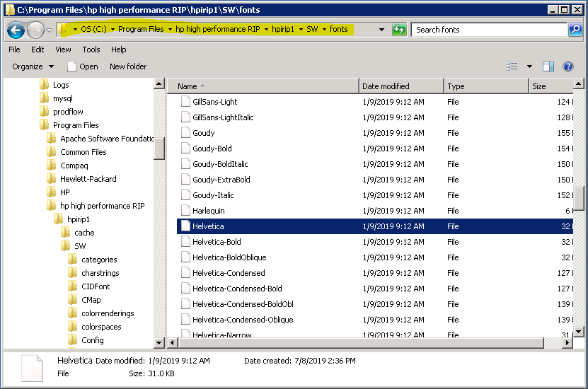Click file list vertical scroll up arrow
The image size is (588, 389).
tap(578, 83)
